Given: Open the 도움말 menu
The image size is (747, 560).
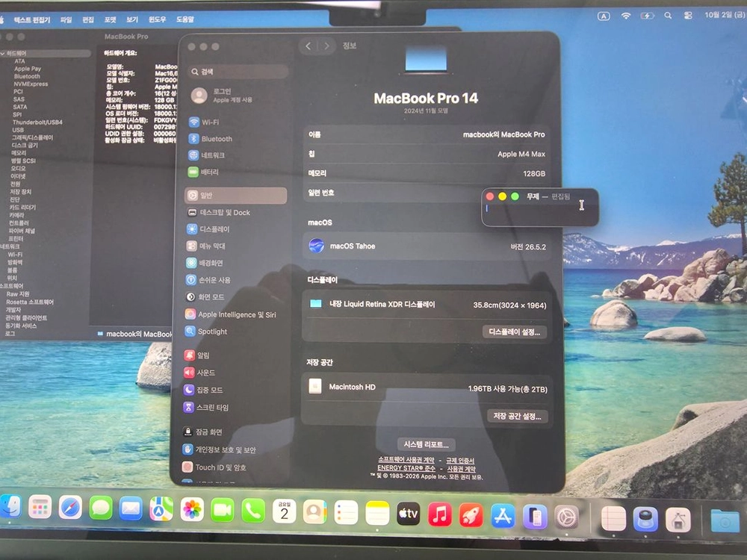Looking at the screenshot, I should click(x=185, y=19).
